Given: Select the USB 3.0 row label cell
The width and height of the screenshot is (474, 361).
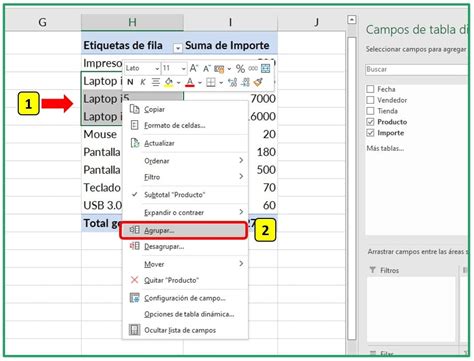Looking at the screenshot, I should (102, 205).
